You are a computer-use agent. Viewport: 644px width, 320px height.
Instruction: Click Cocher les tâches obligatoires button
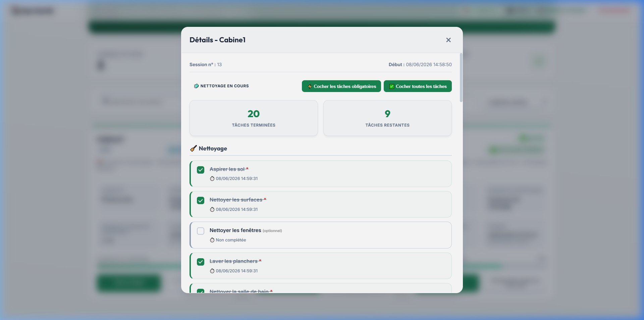coord(341,86)
